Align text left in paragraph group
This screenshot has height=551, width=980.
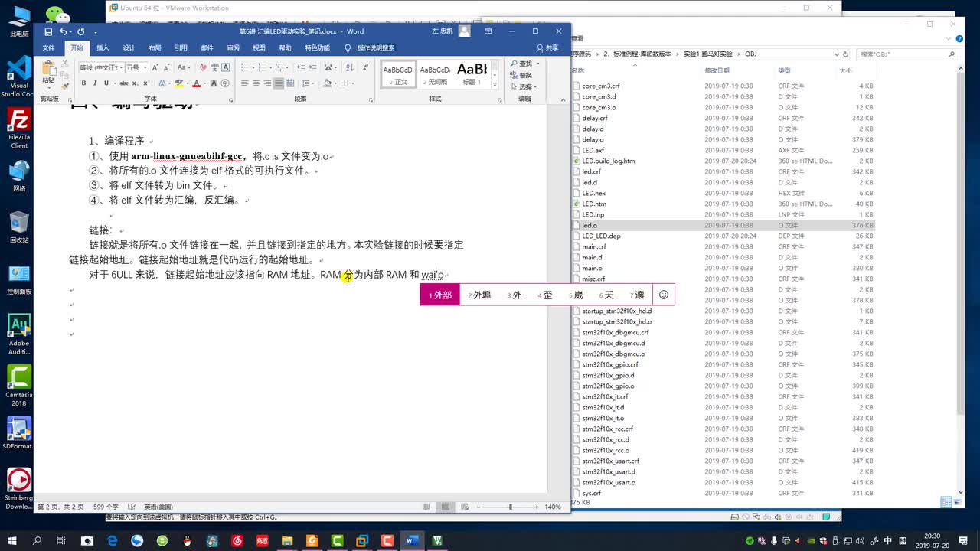click(x=245, y=83)
